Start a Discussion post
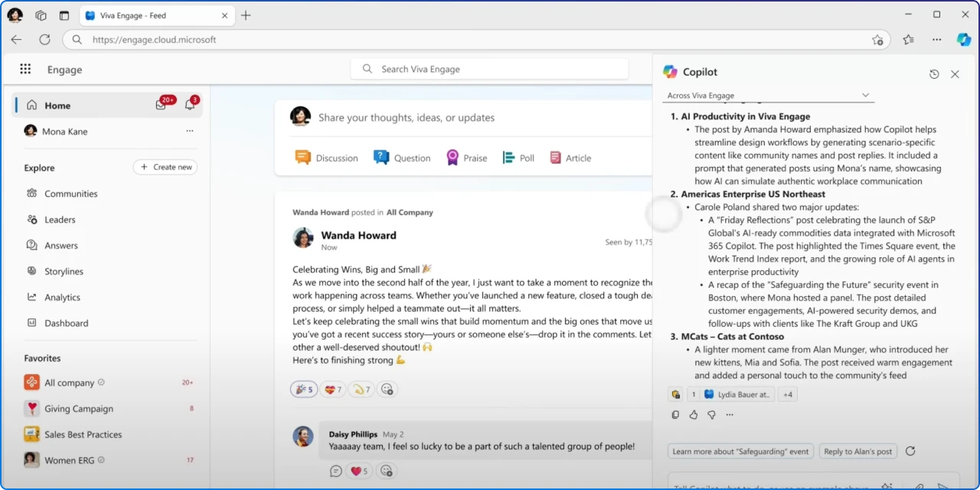The image size is (980, 490). click(x=327, y=158)
